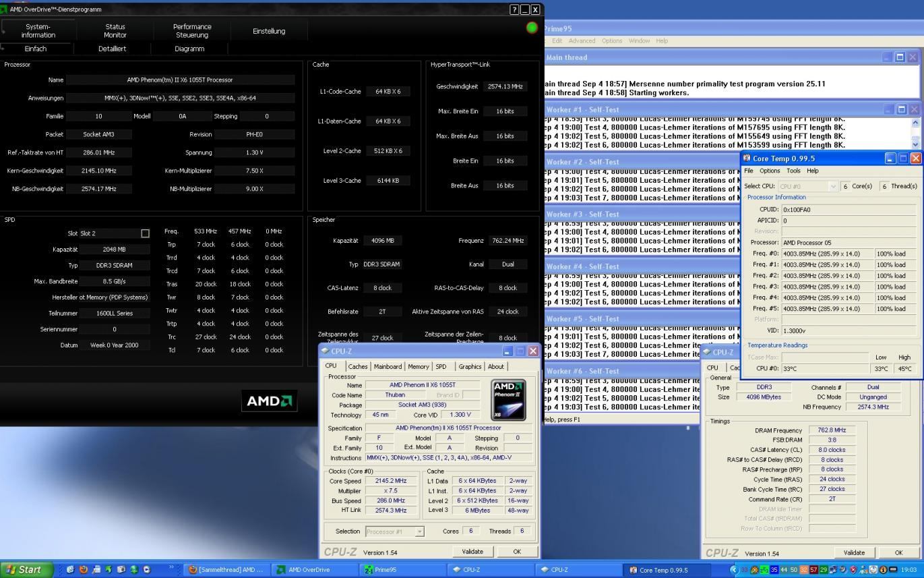Viewport: 924px width, 578px height.
Task: Click Validate in the memory CPU-Z window
Action: [854, 552]
